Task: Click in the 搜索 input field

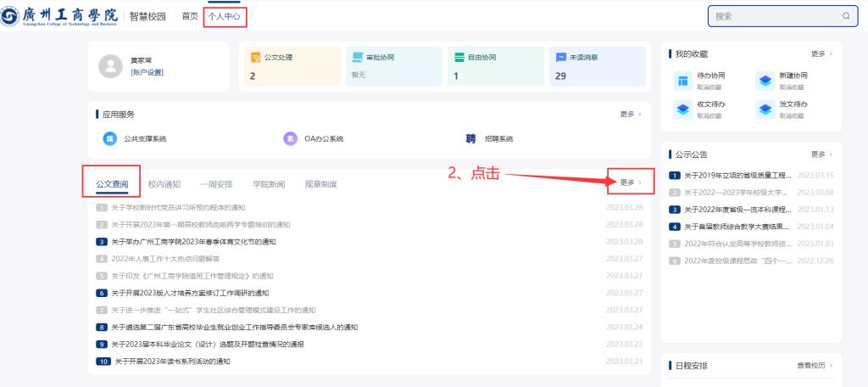Action: pyautogui.click(x=771, y=16)
